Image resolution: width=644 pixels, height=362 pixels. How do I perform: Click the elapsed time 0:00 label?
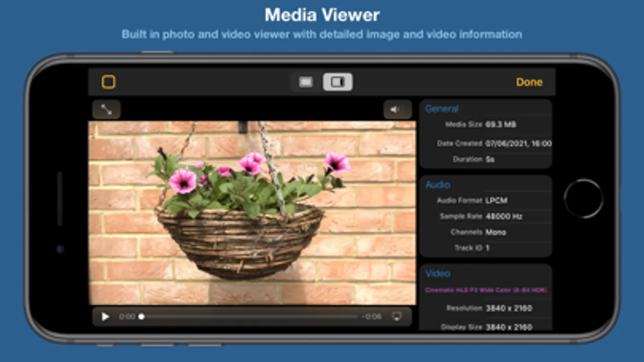(x=127, y=317)
